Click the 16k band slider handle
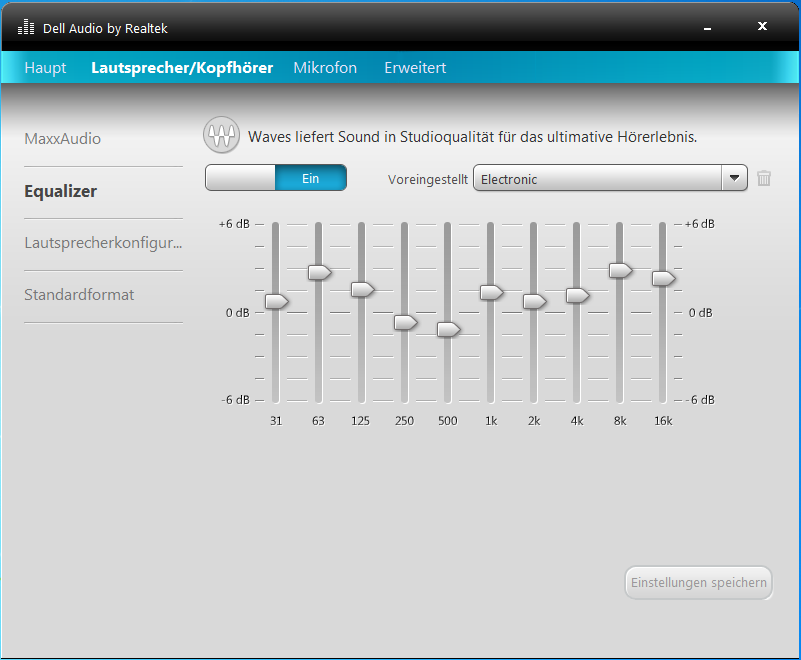The width and height of the screenshot is (801, 660). [663, 278]
